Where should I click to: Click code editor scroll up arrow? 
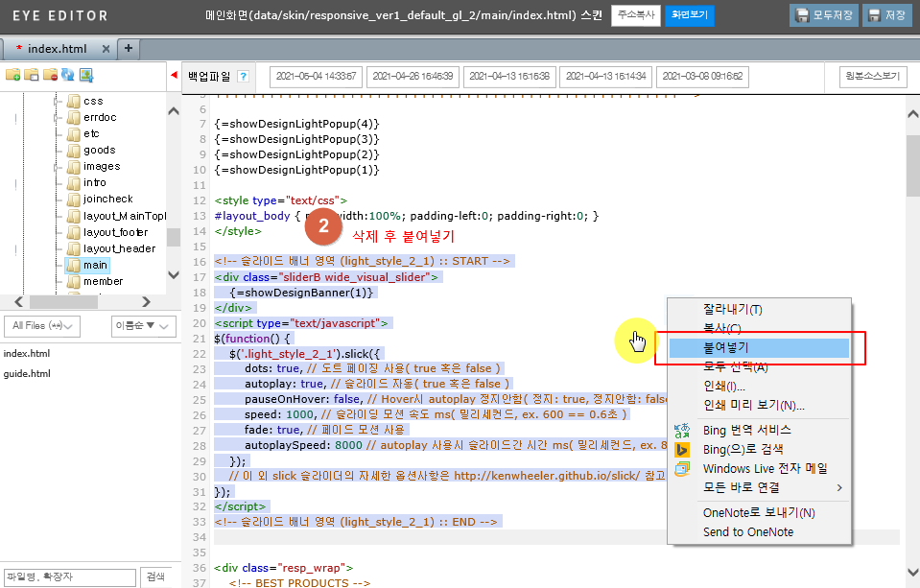pyautogui.click(x=913, y=114)
